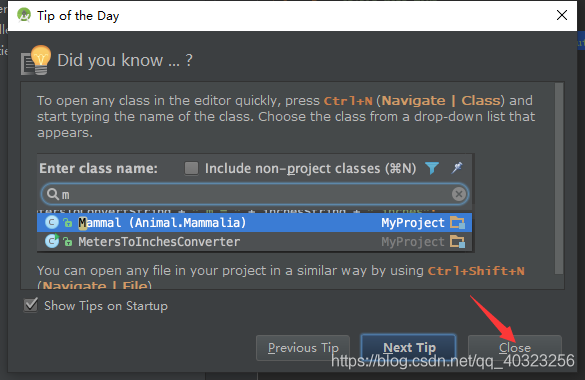
Task: Click the Ctrl+Shift+N shortcut text
Action: 476,271
